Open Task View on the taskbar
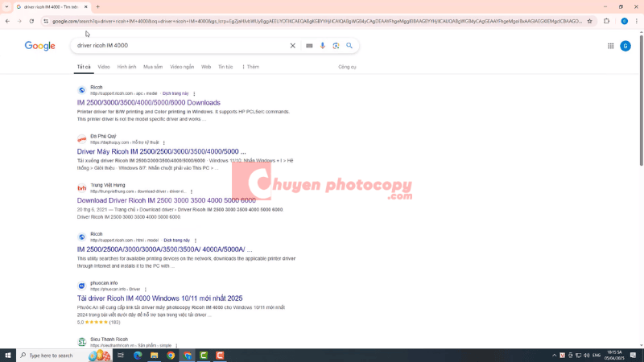 point(120,356)
